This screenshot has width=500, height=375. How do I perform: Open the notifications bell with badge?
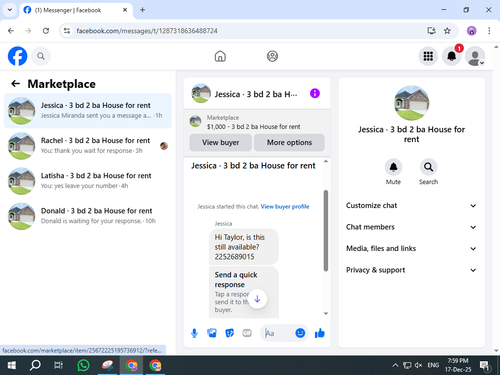pos(452,56)
